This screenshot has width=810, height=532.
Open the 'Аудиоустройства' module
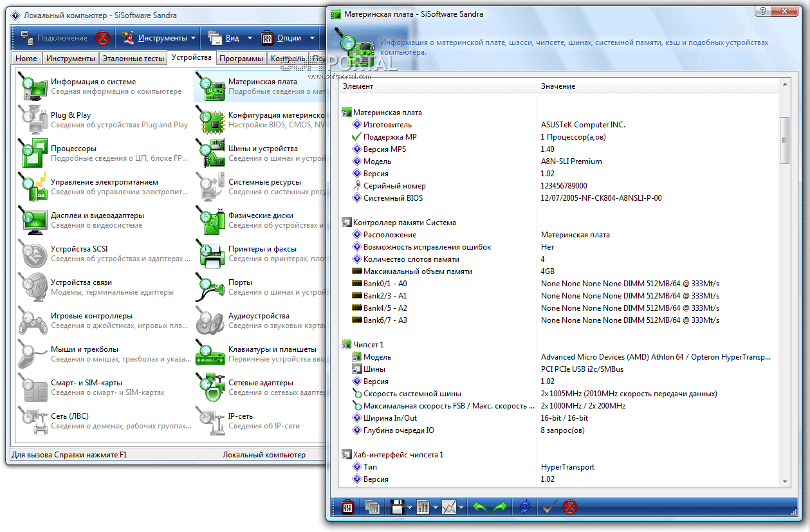[x=260, y=320]
